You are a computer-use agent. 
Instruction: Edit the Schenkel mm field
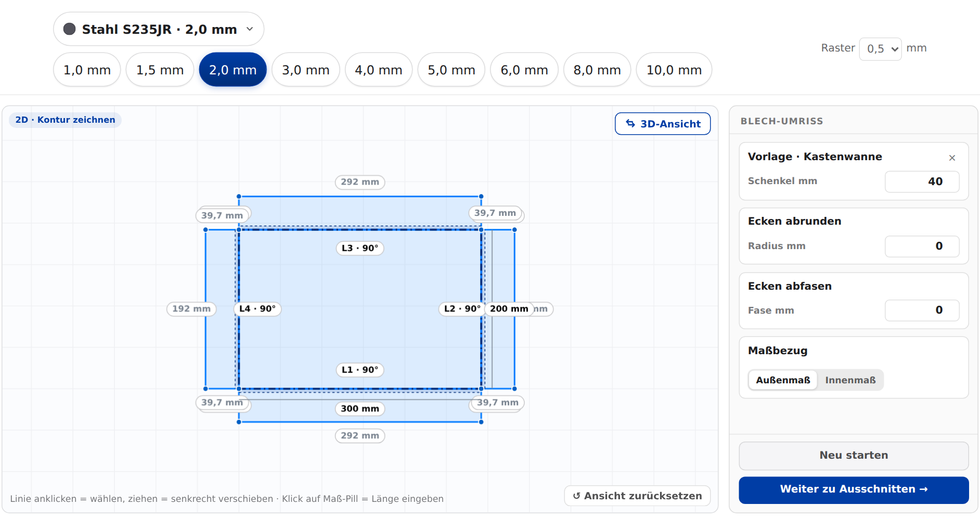coord(922,182)
